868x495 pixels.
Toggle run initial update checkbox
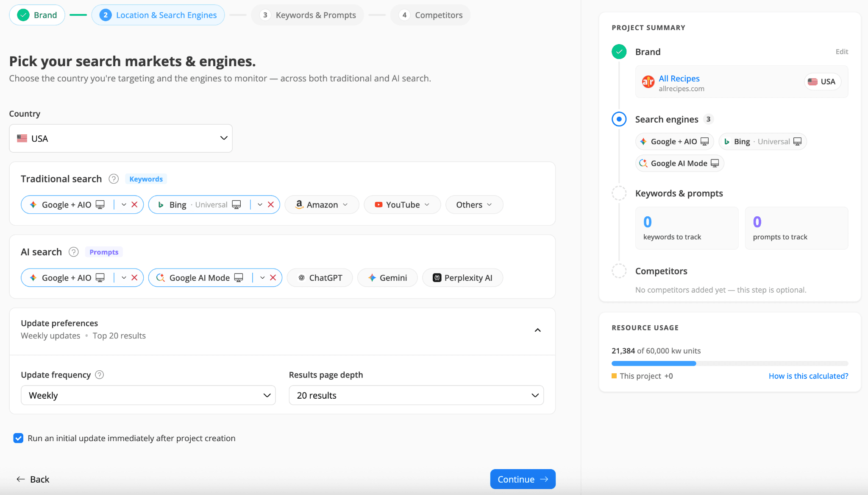click(x=18, y=438)
